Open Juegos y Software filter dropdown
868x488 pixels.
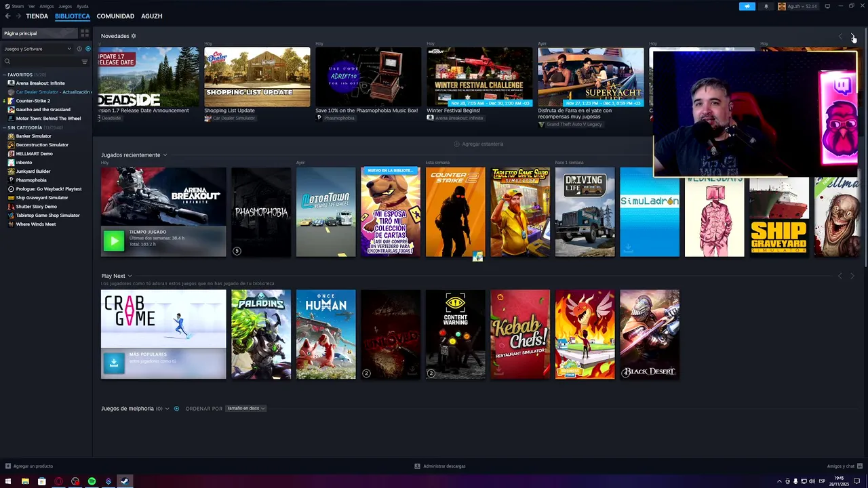click(x=37, y=49)
